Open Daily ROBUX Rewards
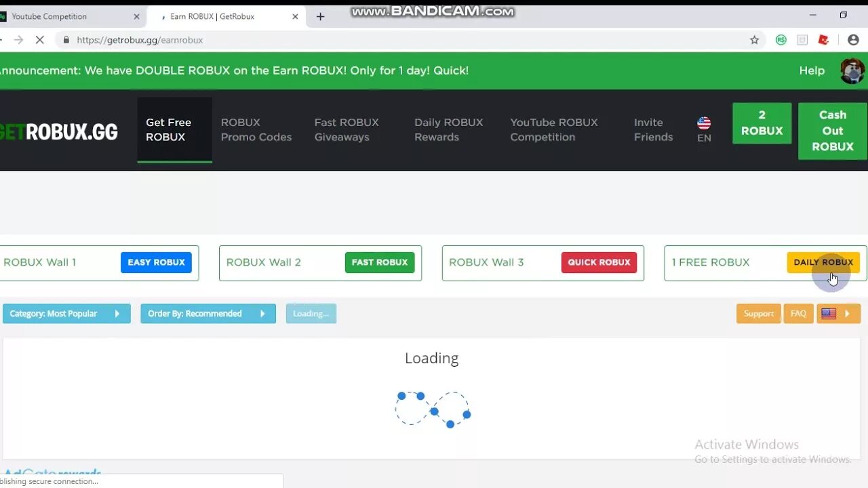The height and width of the screenshot is (488, 868). tap(448, 129)
